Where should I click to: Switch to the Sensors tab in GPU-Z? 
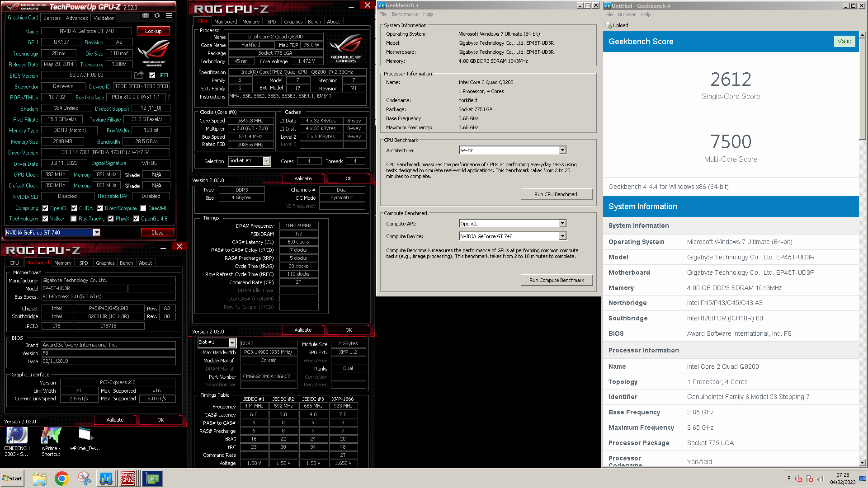[x=52, y=18]
